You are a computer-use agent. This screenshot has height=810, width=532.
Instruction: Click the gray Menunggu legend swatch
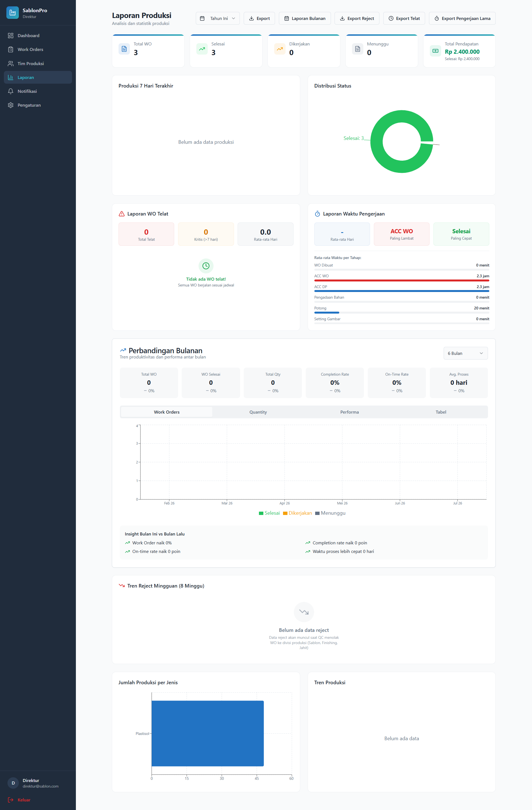coord(317,513)
